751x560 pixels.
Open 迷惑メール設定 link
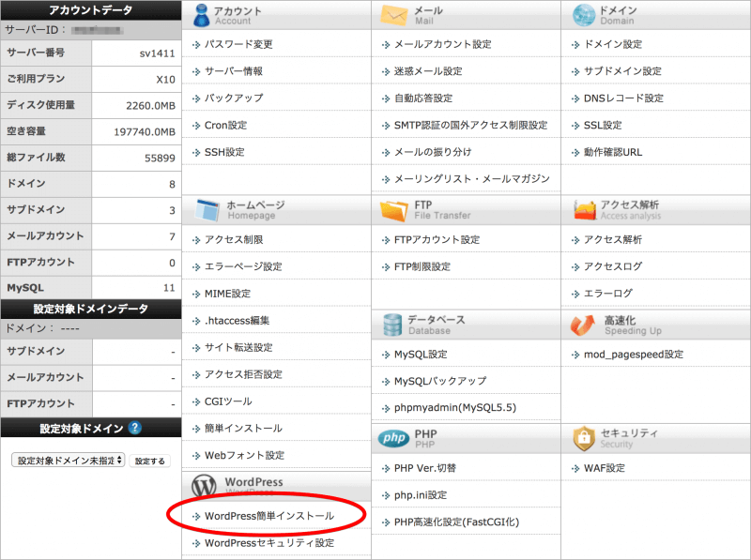coord(428,71)
